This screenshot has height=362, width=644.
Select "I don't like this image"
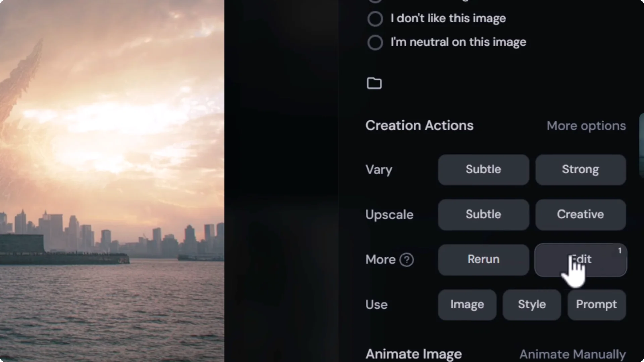click(375, 19)
